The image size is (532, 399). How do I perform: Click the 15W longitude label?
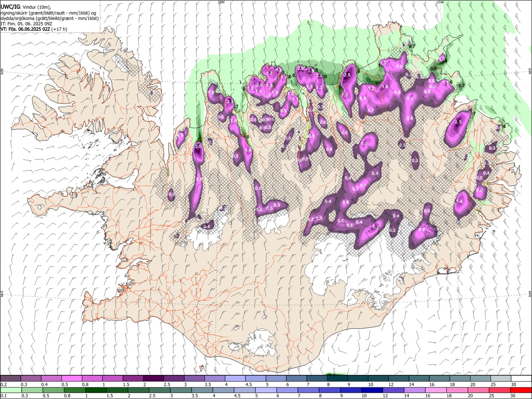coord(440,2)
